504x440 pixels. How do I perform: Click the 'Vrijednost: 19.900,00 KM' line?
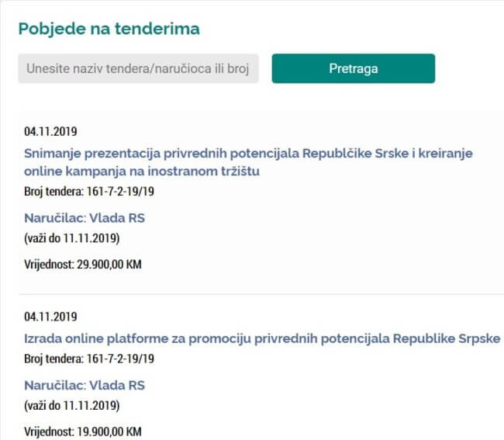(x=83, y=431)
